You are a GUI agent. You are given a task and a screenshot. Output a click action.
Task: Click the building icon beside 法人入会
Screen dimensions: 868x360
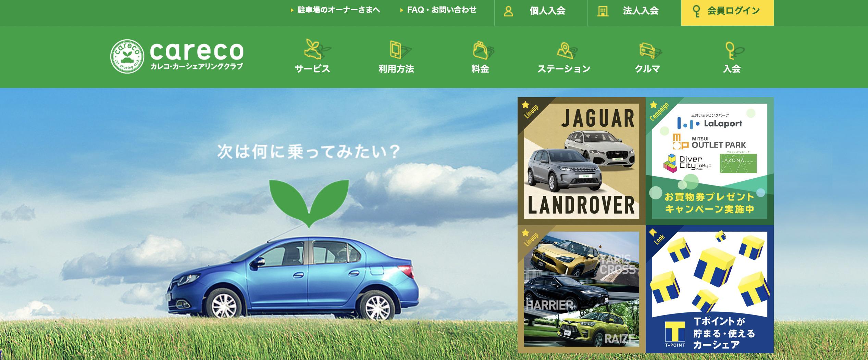pos(603,11)
